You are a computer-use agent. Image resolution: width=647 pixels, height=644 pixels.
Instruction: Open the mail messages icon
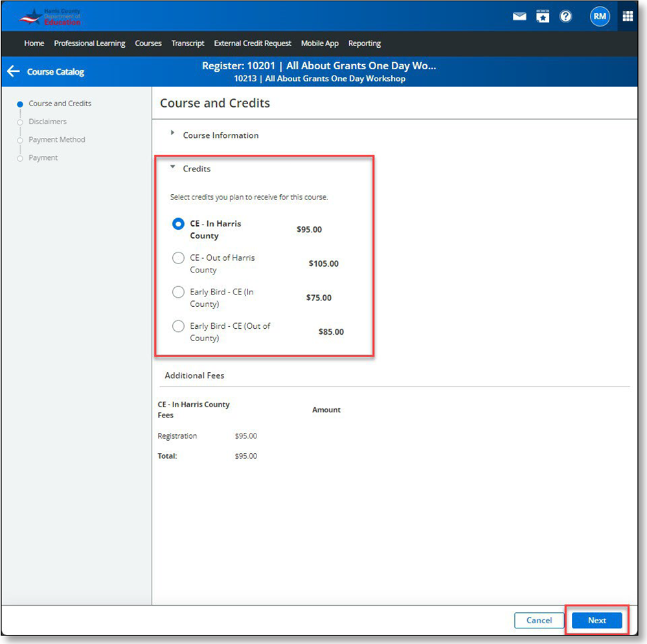519,16
